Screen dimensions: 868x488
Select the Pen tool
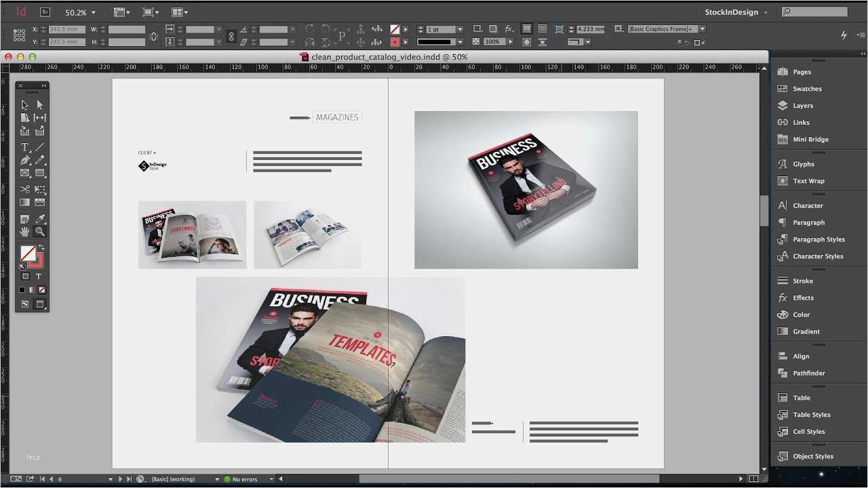(x=25, y=159)
